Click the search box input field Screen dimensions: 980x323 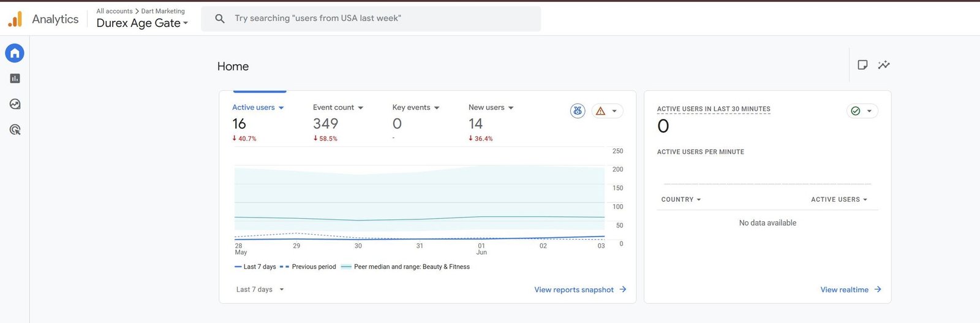pos(371,18)
